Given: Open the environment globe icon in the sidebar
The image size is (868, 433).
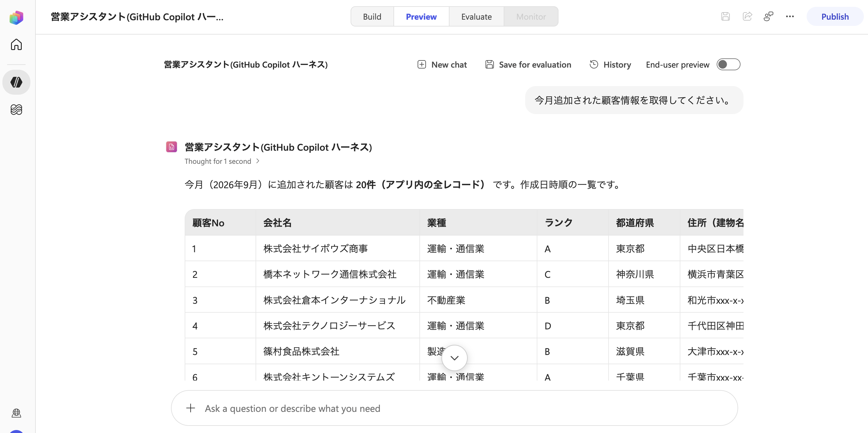Looking at the screenshot, I should click(x=16, y=413).
